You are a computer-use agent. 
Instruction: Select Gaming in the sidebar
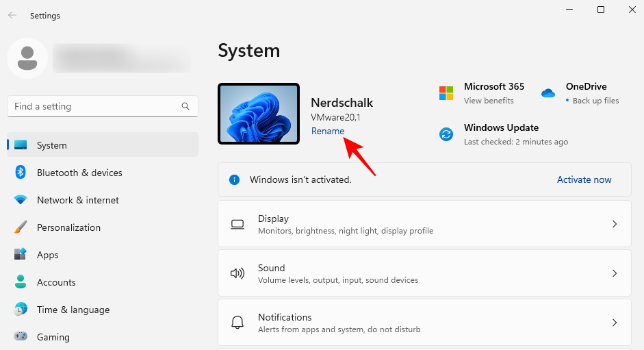pos(103,337)
